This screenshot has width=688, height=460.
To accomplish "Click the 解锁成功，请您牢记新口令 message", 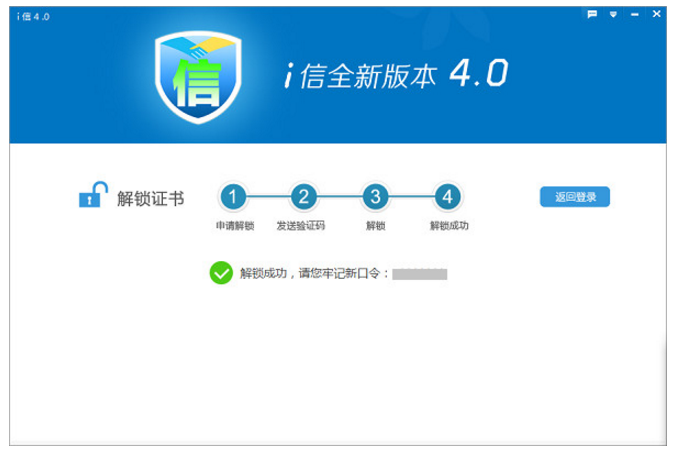I will coord(314,273).
